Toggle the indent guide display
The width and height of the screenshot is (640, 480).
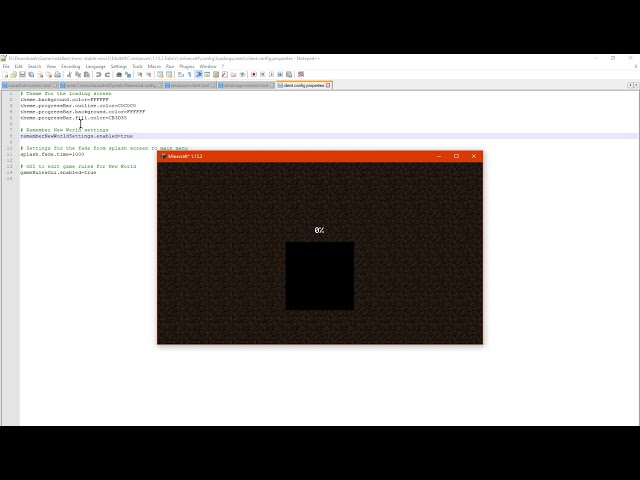click(x=199, y=75)
